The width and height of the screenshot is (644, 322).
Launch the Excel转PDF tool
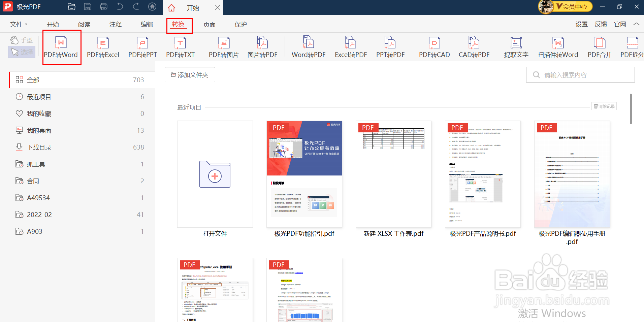pos(351,47)
